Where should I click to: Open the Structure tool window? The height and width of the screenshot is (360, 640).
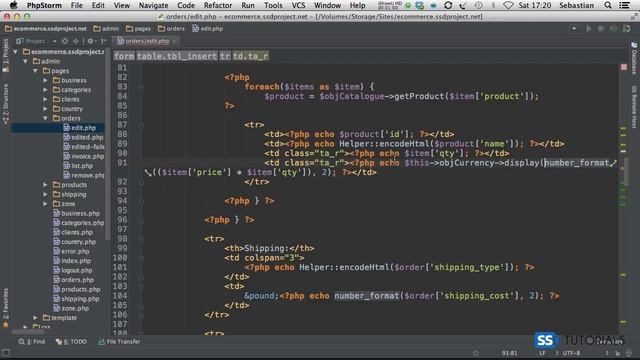click(5, 104)
